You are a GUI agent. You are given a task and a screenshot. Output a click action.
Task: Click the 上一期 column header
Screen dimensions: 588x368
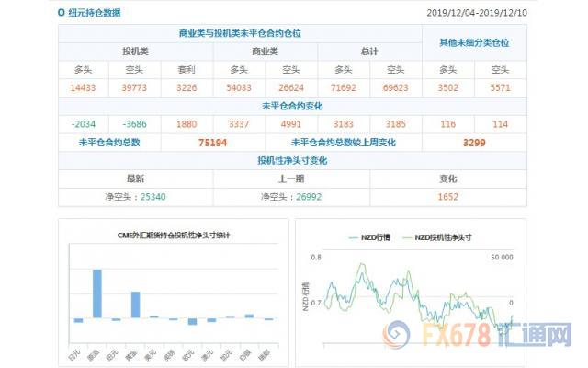(x=291, y=178)
